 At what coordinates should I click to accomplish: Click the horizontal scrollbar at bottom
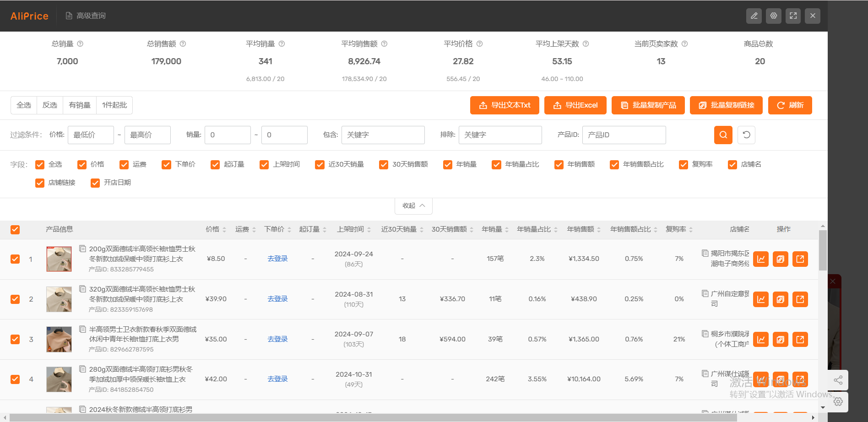pyautogui.click(x=373, y=417)
